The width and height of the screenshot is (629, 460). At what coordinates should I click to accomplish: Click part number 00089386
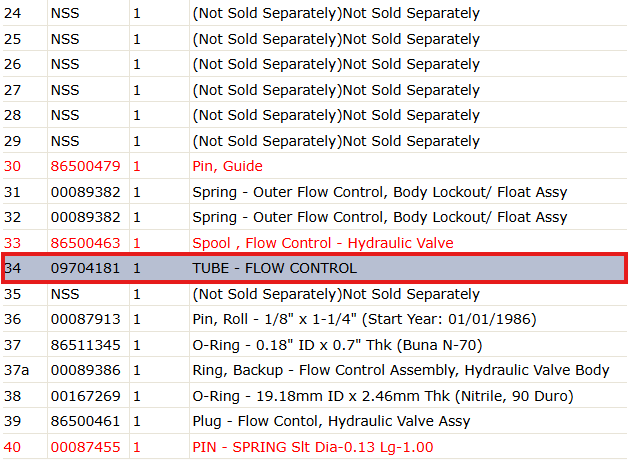[85, 370]
